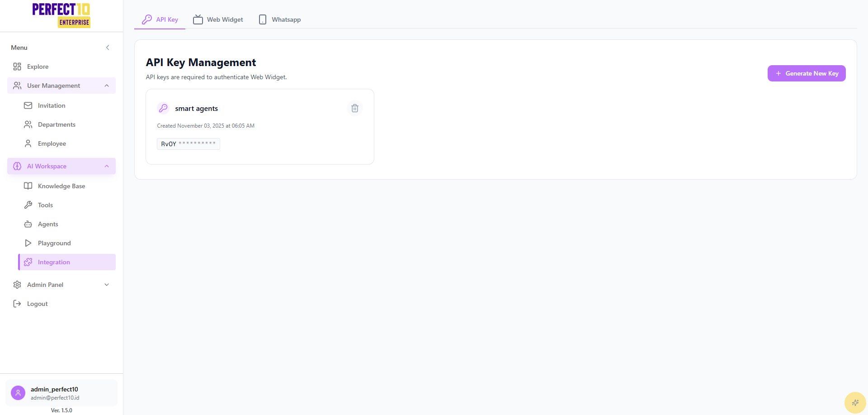Click the Tools wrench icon
The height and width of the screenshot is (415, 868).
pos(28,205)
